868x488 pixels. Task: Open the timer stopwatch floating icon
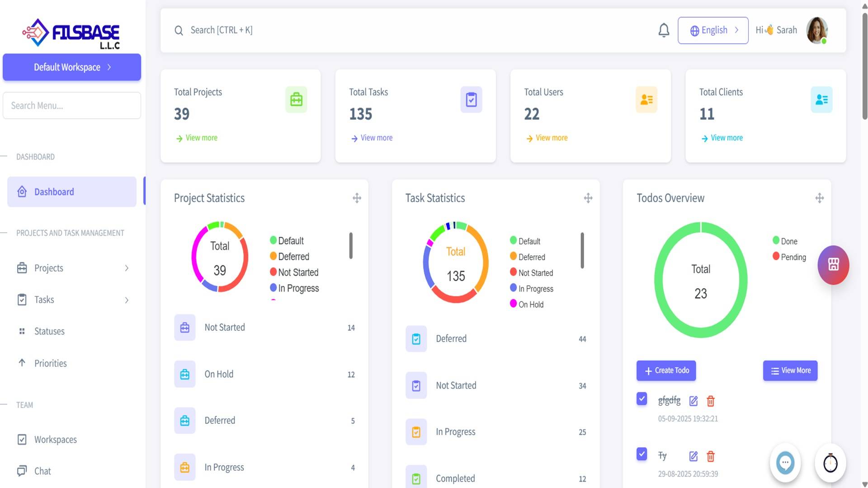(x=830, y=463)
